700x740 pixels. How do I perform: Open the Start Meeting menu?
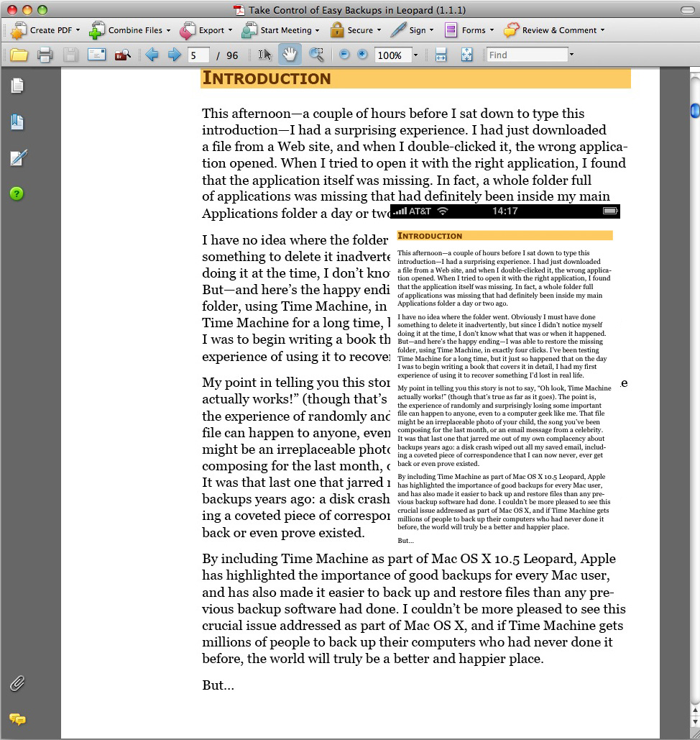pos(280,30)
